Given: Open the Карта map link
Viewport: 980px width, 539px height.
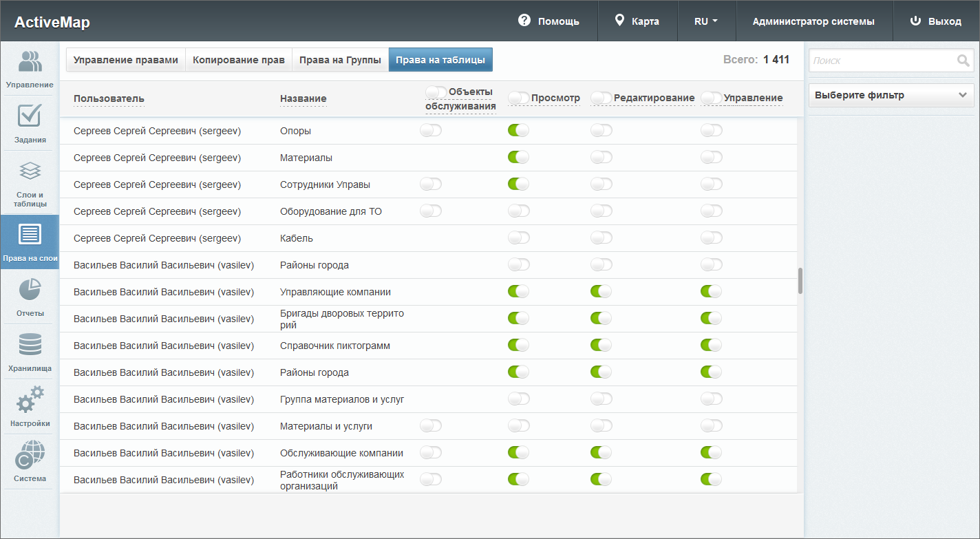Looking at the screenshot, I should point(637,21).
